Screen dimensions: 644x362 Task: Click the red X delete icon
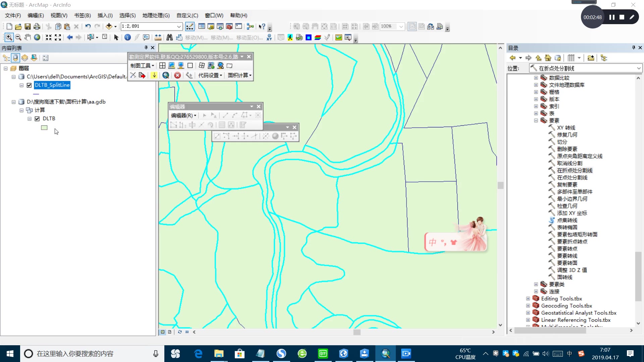(177, 75)
